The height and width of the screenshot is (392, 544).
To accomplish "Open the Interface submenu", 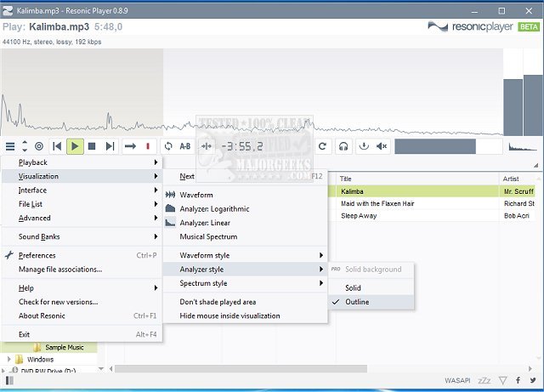I will 82,190.
